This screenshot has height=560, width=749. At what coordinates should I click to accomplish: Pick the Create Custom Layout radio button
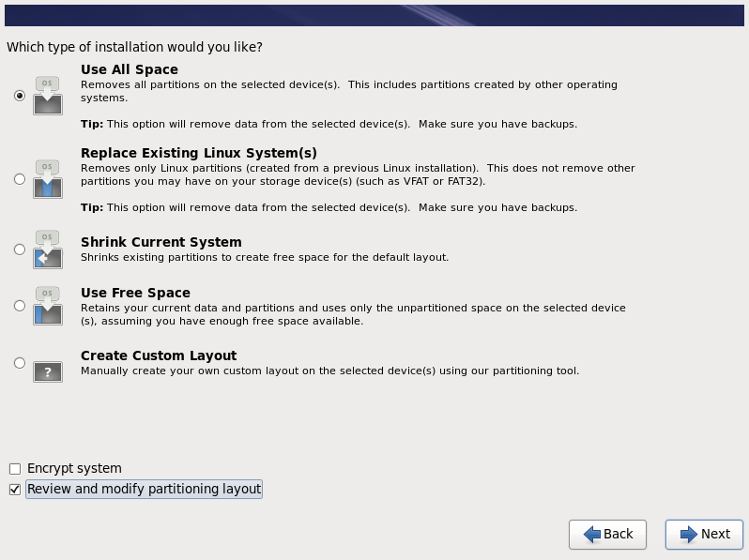point(20,363)
